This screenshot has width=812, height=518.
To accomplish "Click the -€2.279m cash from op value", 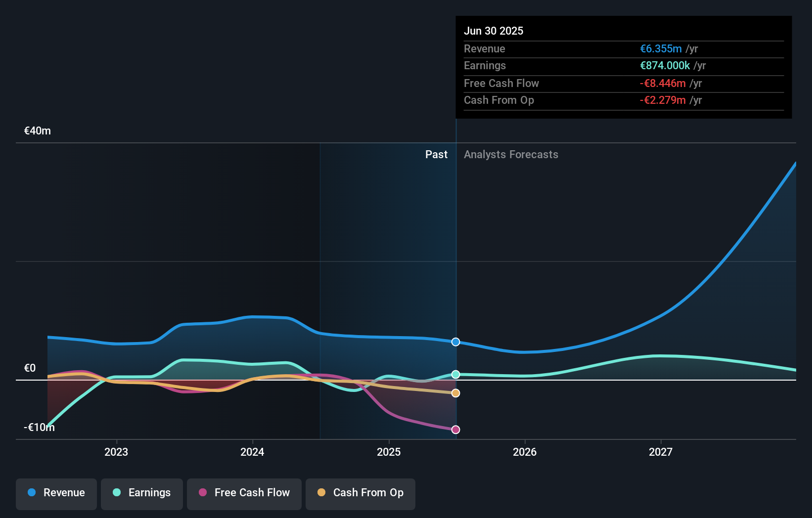I will [663, 100].
